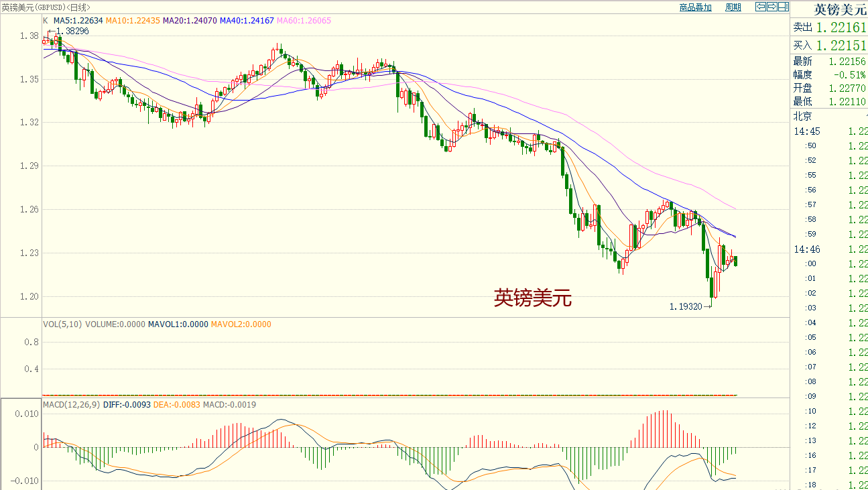Open the 周期 period link
The width and height of the screenshot is (868, 490).
coord(733,7)
